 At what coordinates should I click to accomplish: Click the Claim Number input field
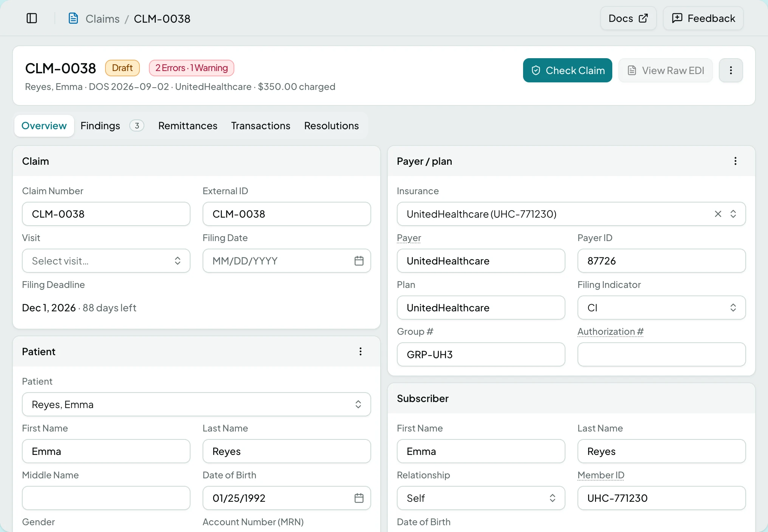[106, 214]
